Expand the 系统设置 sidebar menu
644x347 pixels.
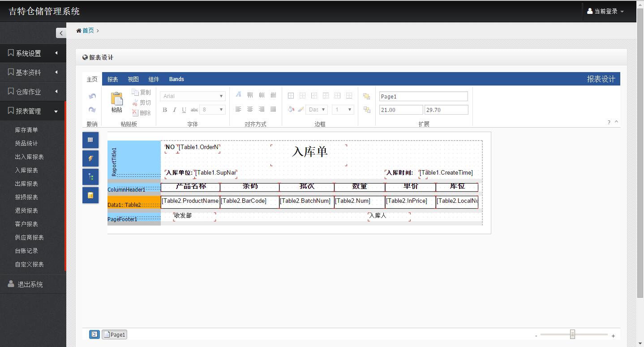pos(33,53)
